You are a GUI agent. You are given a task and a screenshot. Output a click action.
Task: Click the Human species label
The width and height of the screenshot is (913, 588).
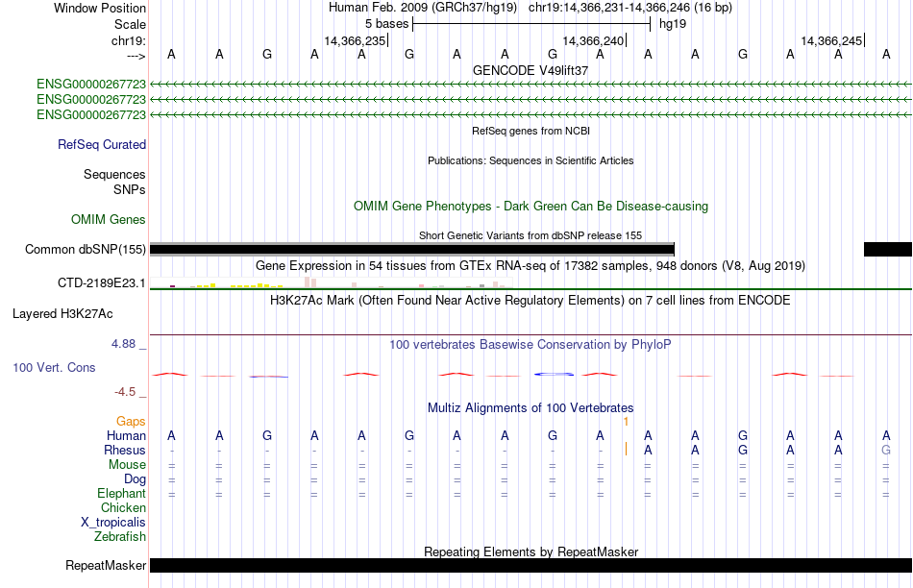tap(126, 435)
